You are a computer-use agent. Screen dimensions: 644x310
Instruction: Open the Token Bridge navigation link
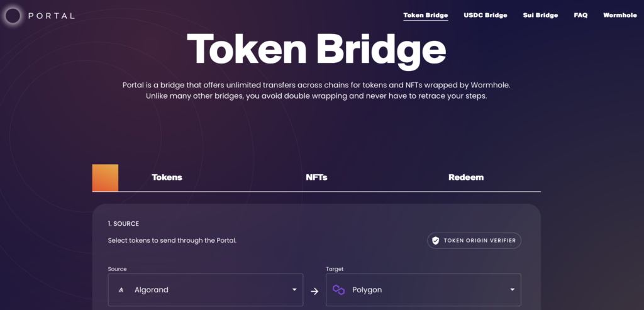tap(425, 15)
